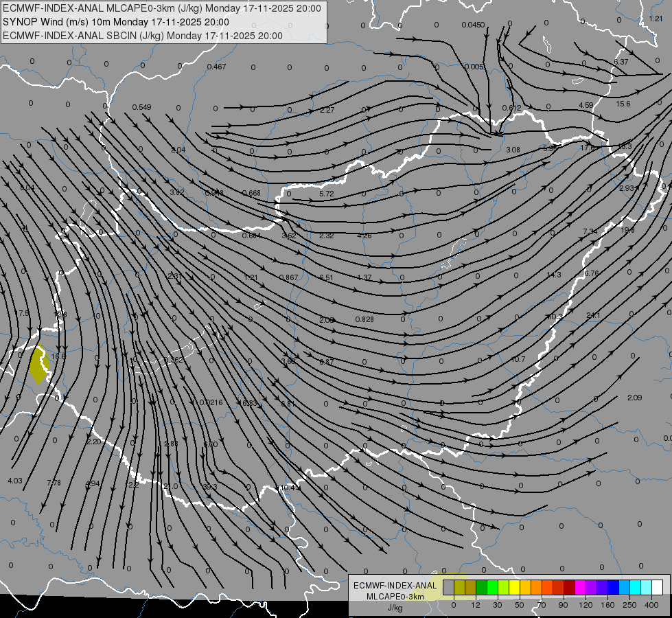Click legend title ECMWF-INDEX-ANAL
This screenshot has width=672, height=618.
coord(395,586)
